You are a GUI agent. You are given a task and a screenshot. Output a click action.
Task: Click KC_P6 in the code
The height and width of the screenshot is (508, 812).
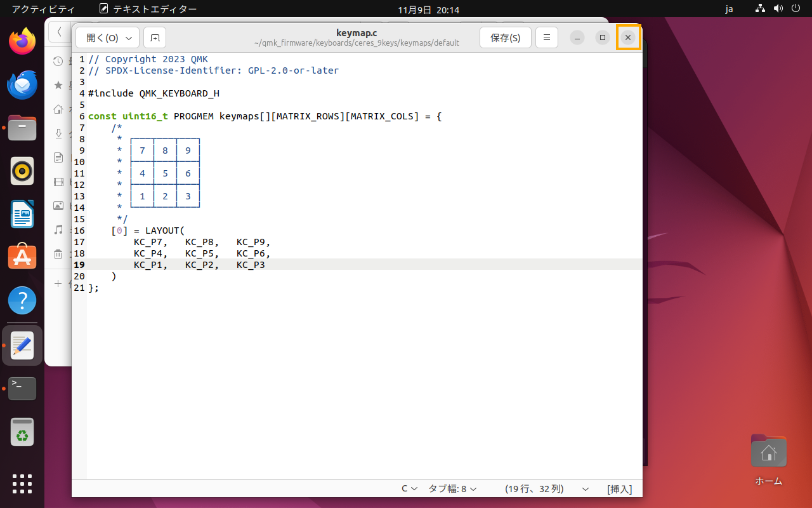coord(251,253)
